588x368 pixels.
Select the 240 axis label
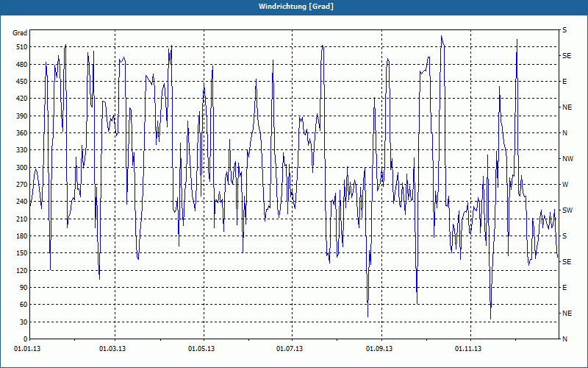pos(21,202)
